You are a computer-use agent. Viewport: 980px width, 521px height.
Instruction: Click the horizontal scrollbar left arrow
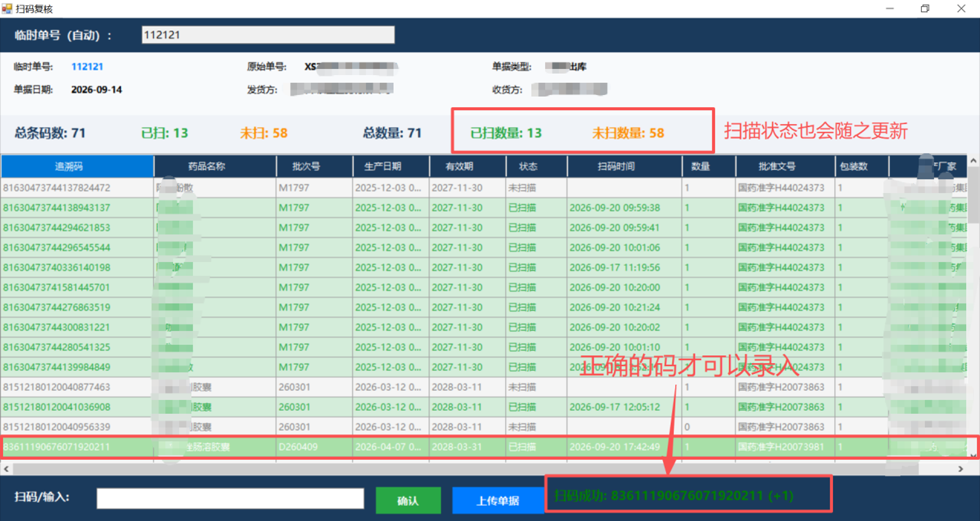[x=6, y=469]
